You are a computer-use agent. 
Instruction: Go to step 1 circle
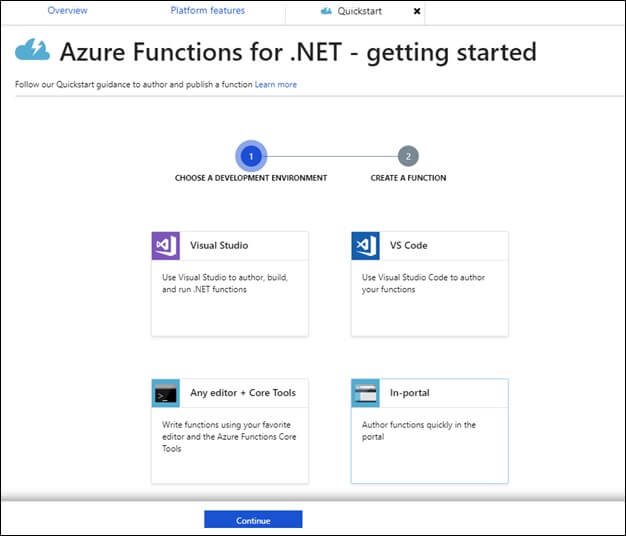(x=251, y=156)
